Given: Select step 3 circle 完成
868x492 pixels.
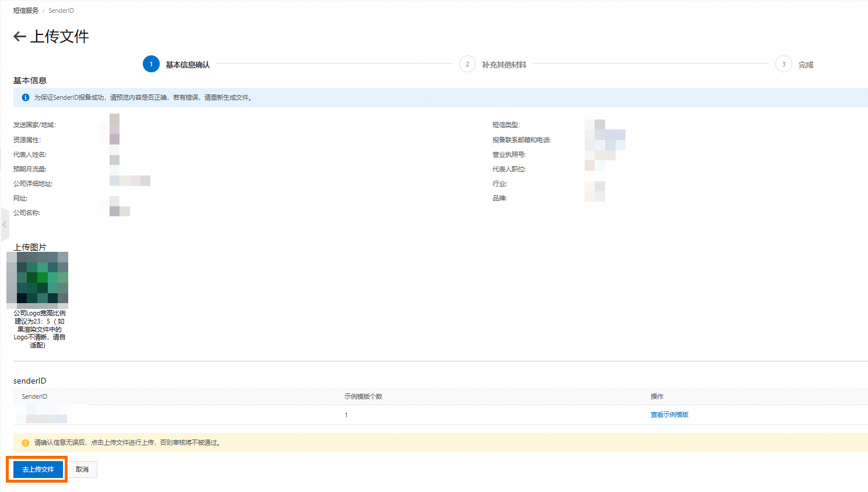Looking at the screenshot, I should [x=783, y=64].
